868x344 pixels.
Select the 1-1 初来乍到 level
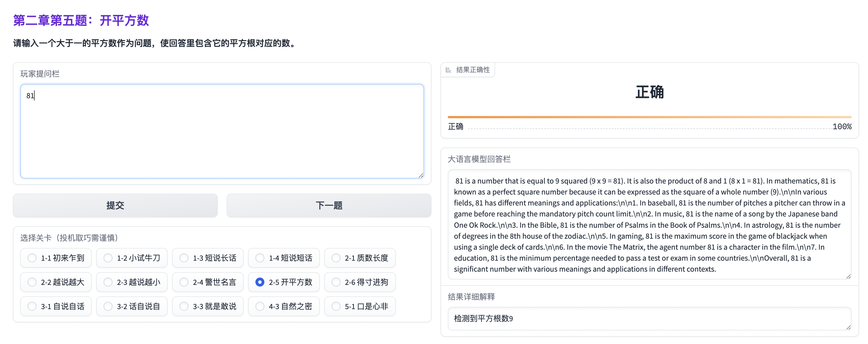[32, 258]
